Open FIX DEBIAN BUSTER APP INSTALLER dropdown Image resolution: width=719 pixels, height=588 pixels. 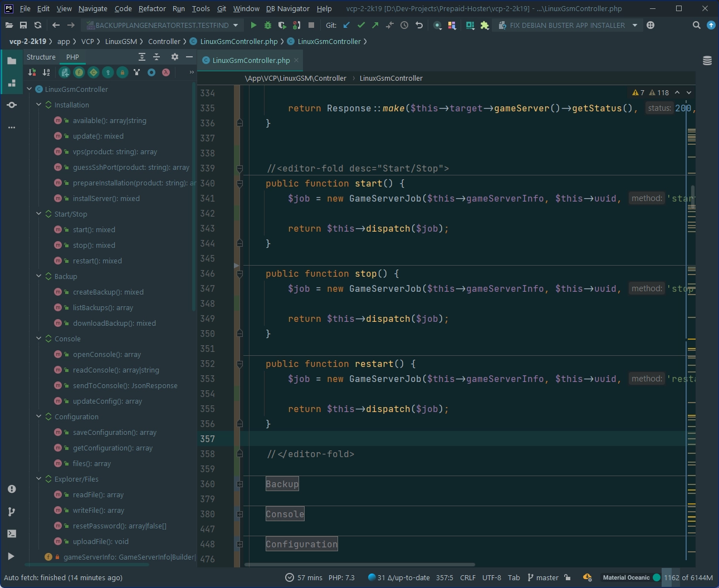click(x=568, y=25)
